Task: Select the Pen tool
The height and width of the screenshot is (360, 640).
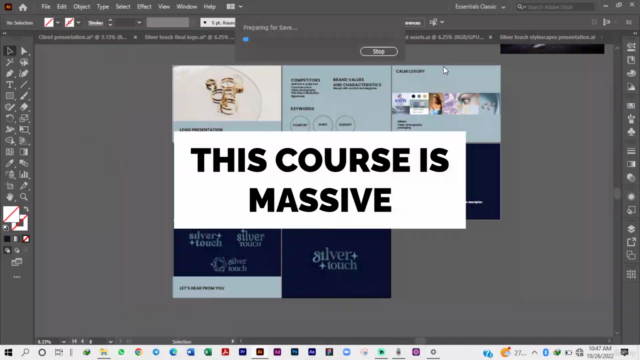Action: [x=9, y=73]
